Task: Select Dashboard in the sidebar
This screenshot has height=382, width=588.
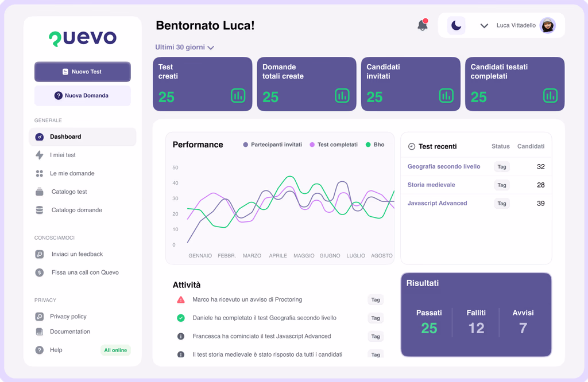Action: point(83,137)
